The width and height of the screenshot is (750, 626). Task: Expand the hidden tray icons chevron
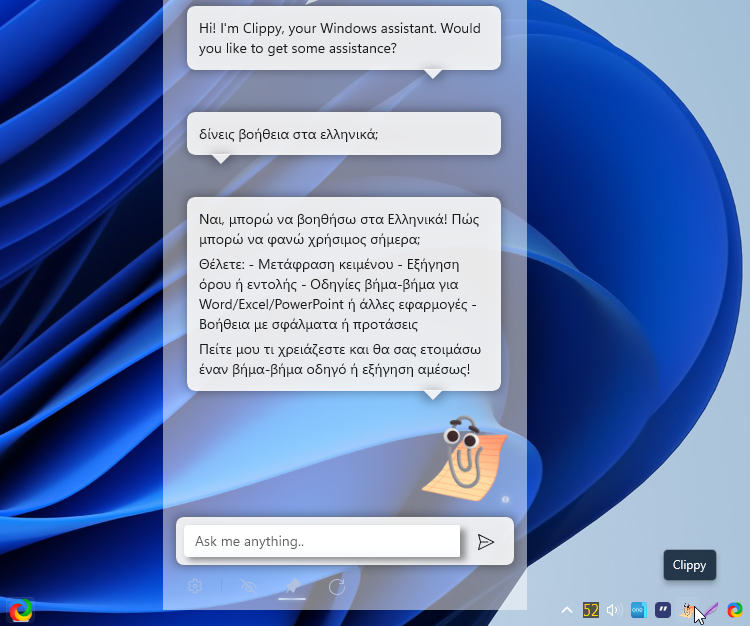[x=567, y=610]
